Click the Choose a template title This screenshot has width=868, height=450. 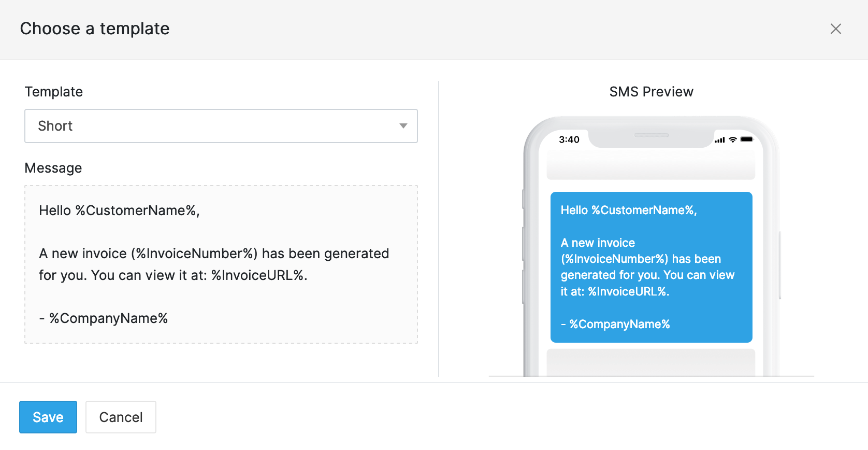click(x=95, y=29)
